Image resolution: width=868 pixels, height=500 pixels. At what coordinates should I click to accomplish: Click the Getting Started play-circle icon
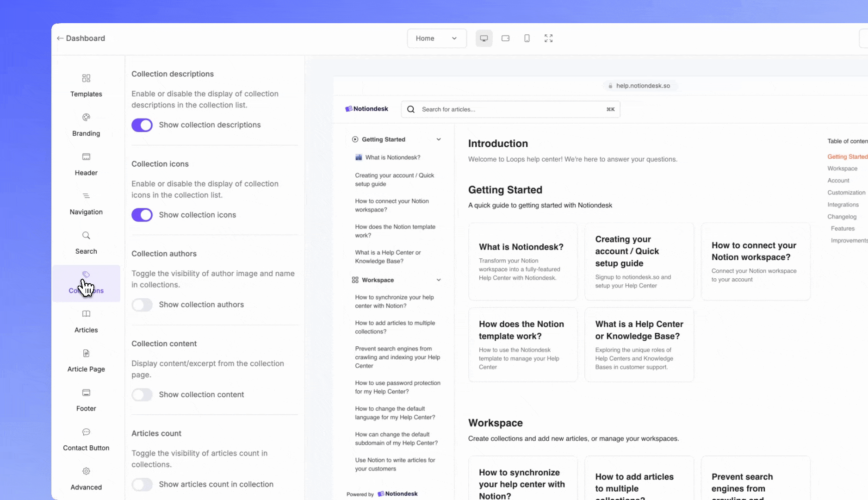[355, 139]
